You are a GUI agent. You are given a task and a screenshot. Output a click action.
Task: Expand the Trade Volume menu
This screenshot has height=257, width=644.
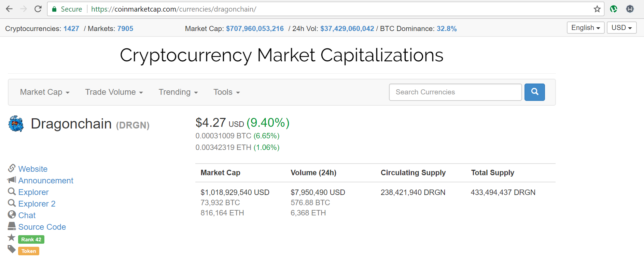(114, 92)
